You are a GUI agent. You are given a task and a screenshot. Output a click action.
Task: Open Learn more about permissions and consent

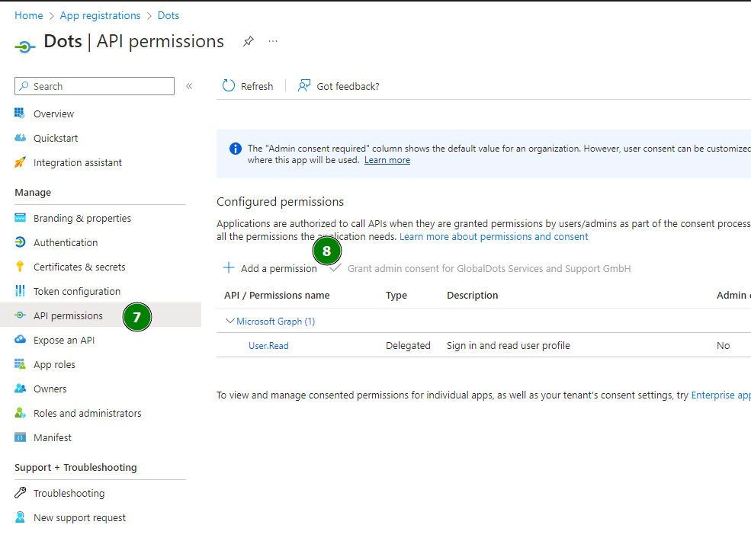(494, 237)
